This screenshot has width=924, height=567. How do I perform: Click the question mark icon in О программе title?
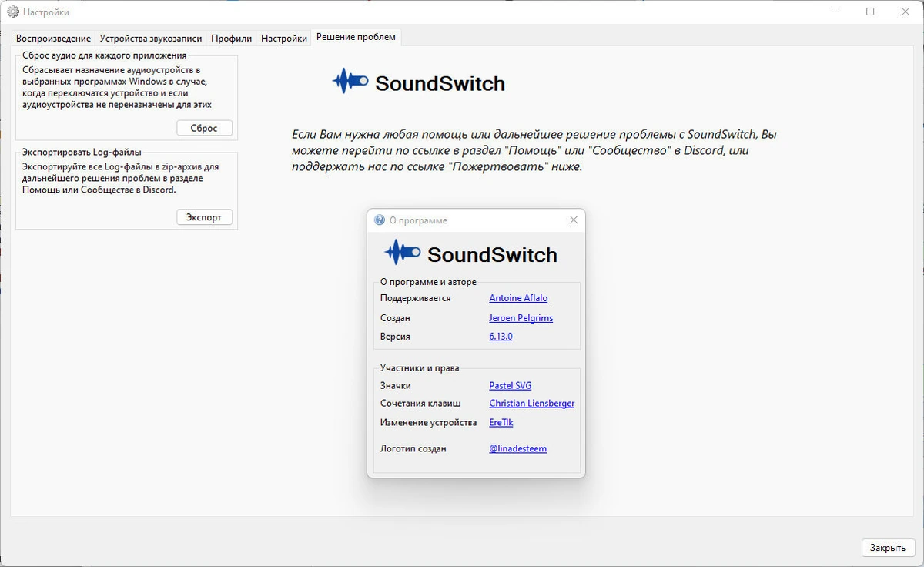[x=379, y=220]
